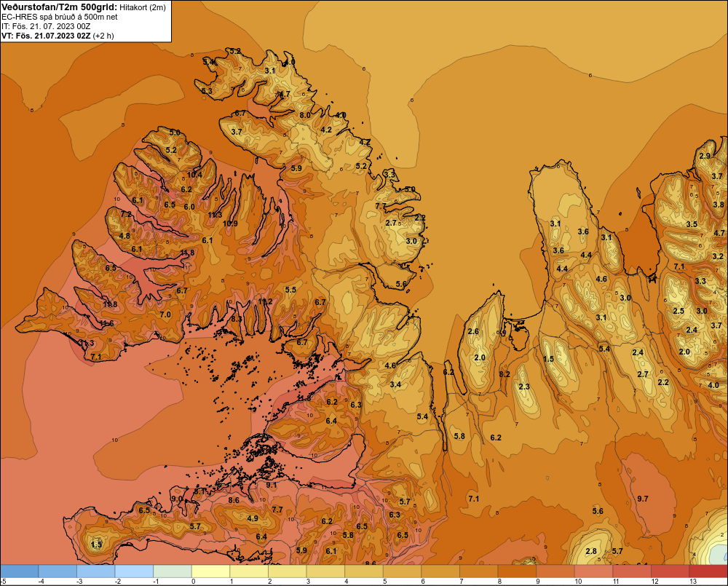Click the orange swatch between 8 and 9
This screenshot has width=728, height=586.
click(517, 571)
